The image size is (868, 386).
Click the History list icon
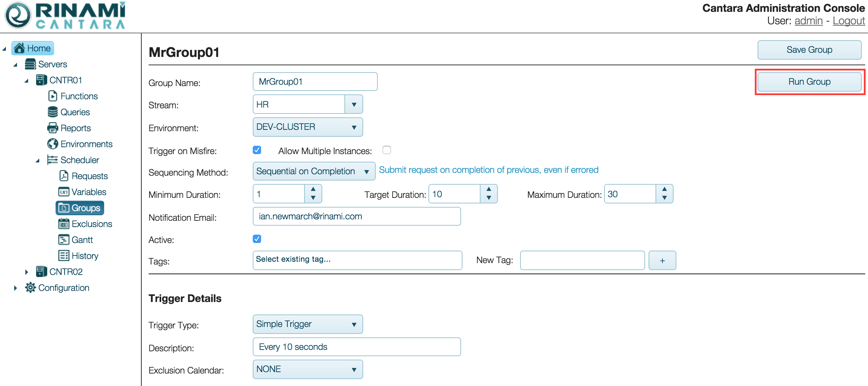(64, 256)
